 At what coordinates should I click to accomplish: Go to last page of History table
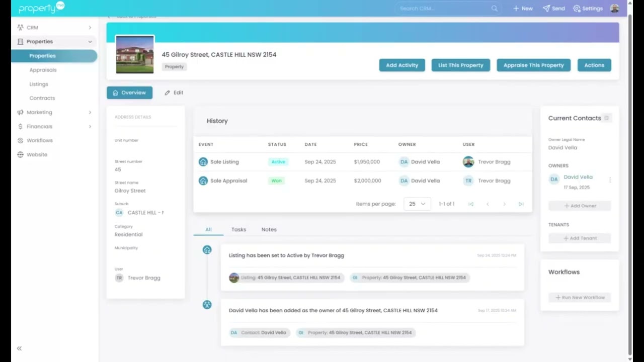pyautogui.click(x=521, y=204)
